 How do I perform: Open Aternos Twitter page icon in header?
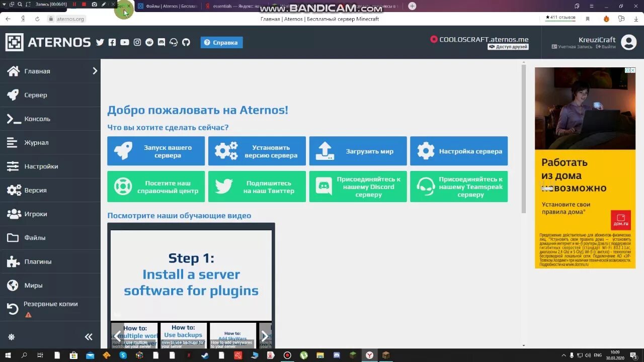click(x=100, y=42)
